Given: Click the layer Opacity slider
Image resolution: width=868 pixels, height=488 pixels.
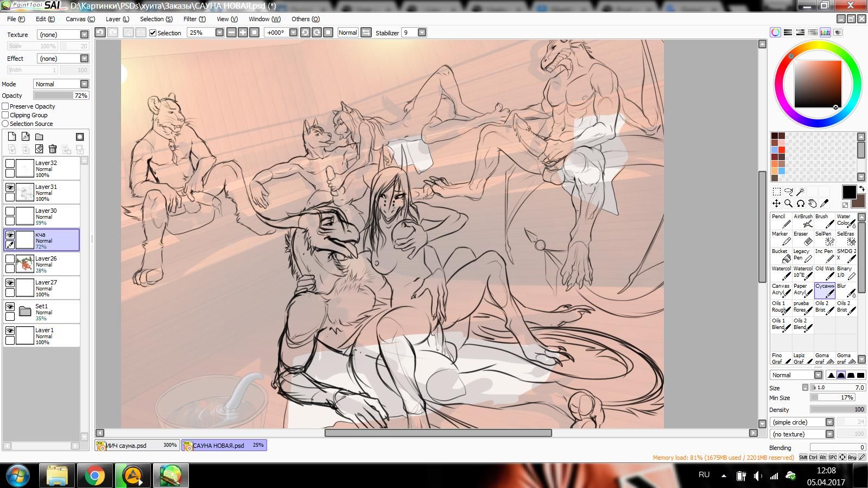Looking at the screenshot, I should pos(61,96).
